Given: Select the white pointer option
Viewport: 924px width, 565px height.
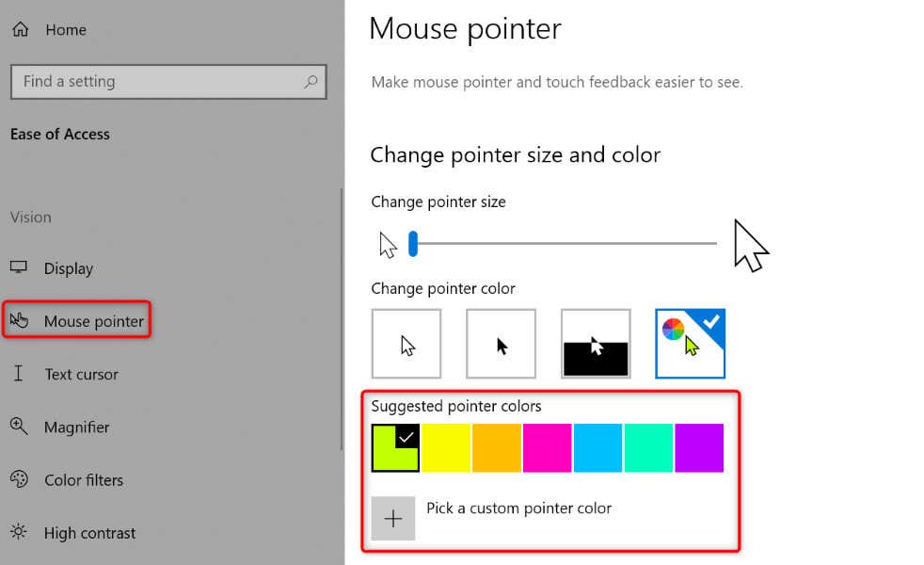Looking at the screenshot, I should 406,343.
